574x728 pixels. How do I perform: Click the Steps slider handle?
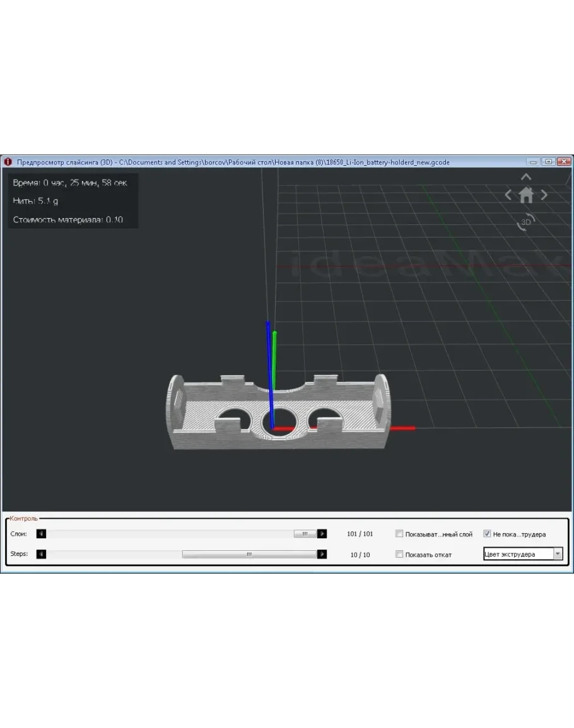coord(249,554)
